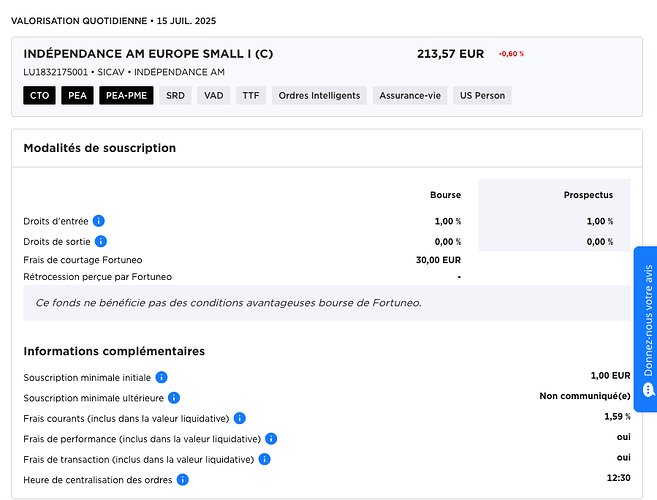Click the notice about conditions avantageuses bourse
Screen dimensions: 657x500
[327, 303]
